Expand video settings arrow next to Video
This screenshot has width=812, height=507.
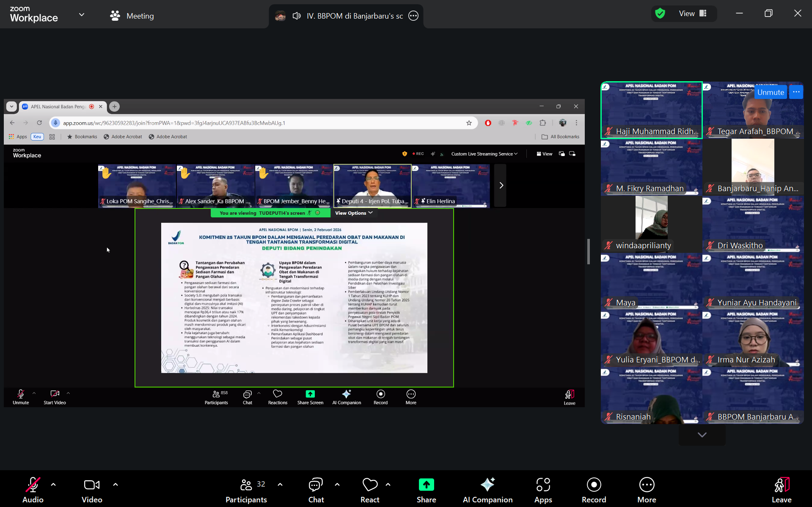coord(116,485)
